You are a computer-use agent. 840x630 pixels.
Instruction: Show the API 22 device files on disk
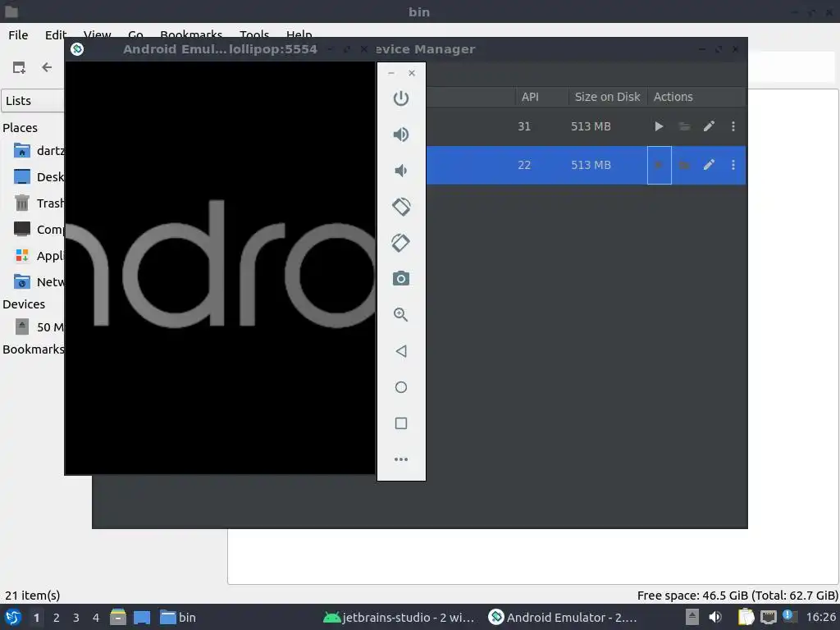(684, 165)
